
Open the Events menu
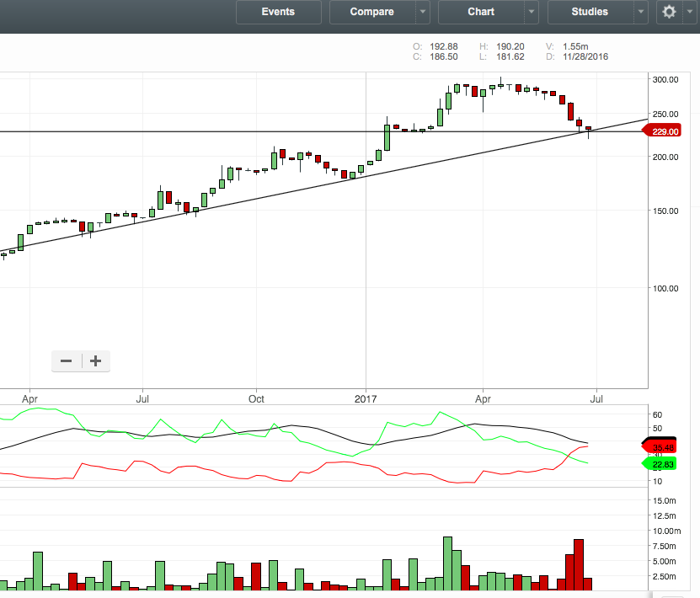pos(278,12)
